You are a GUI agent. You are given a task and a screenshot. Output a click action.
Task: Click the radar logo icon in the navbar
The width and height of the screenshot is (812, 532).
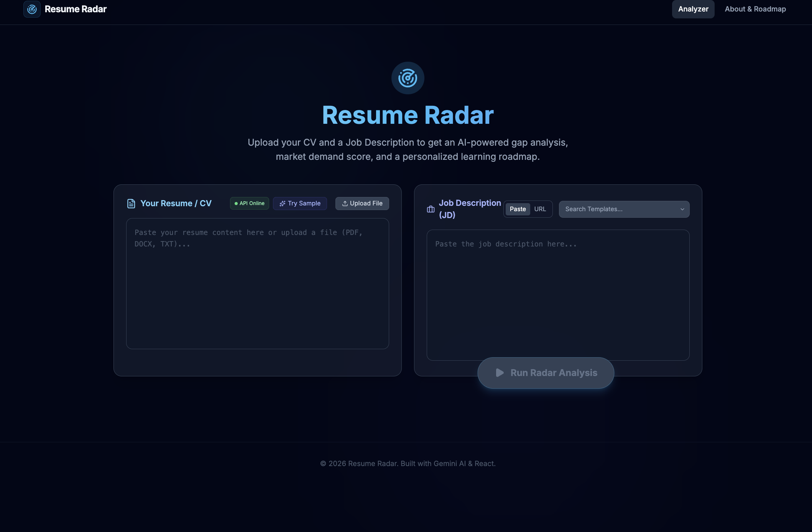click(32, 9)
